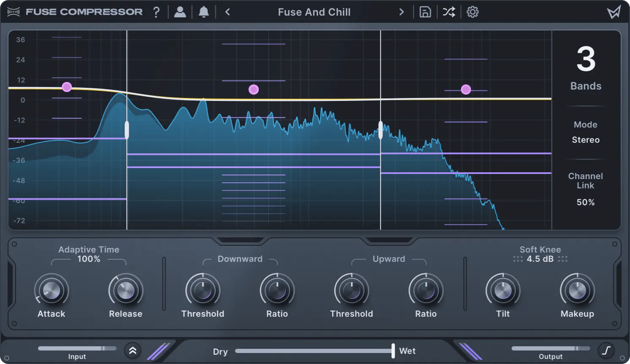This screenshot has height=364, width=630.
Task: Click the Soft Knee 4.5 dB value
Action: [540, 259]
